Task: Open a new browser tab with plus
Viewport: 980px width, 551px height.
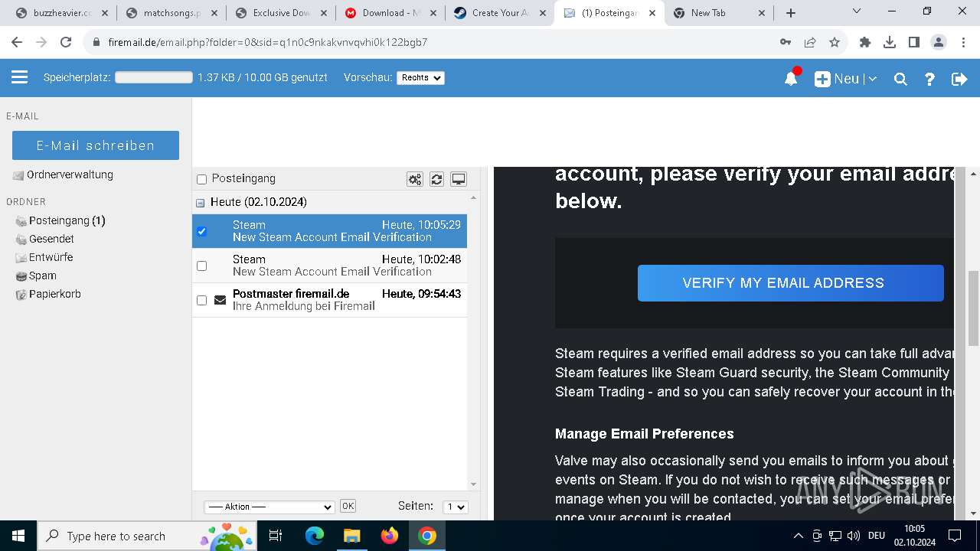Action: [791, 13]
